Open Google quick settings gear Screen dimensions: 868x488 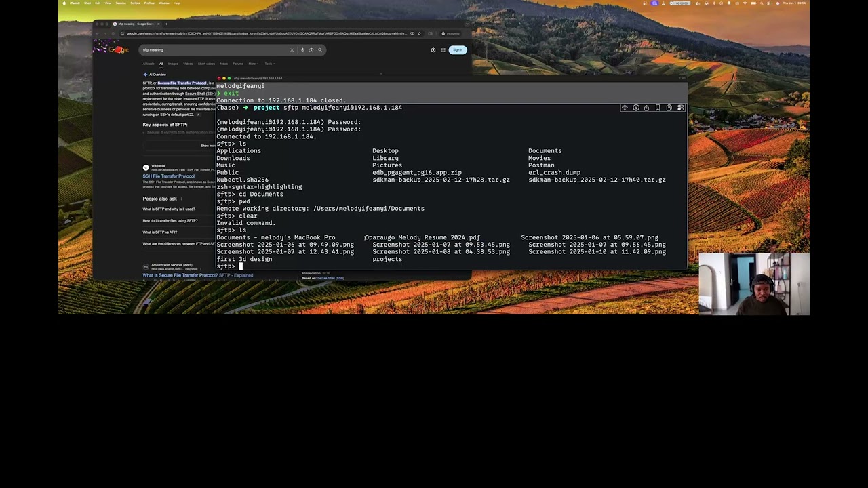tap(433, 49)
